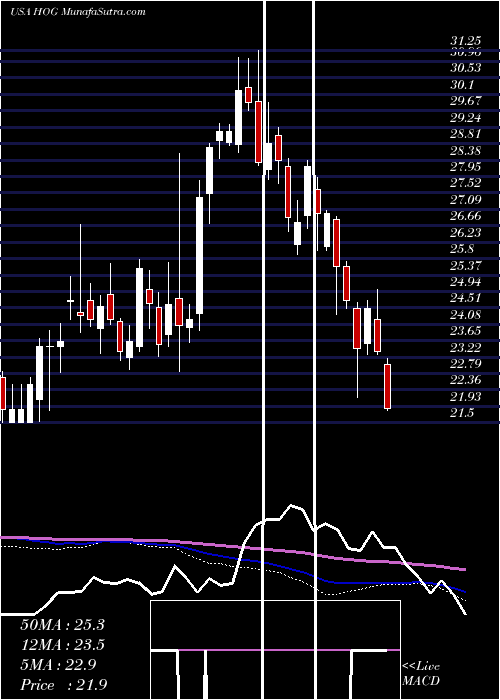
Task: Click the small red candlestick at the 30.1 peak
Action: click(249, 95)
